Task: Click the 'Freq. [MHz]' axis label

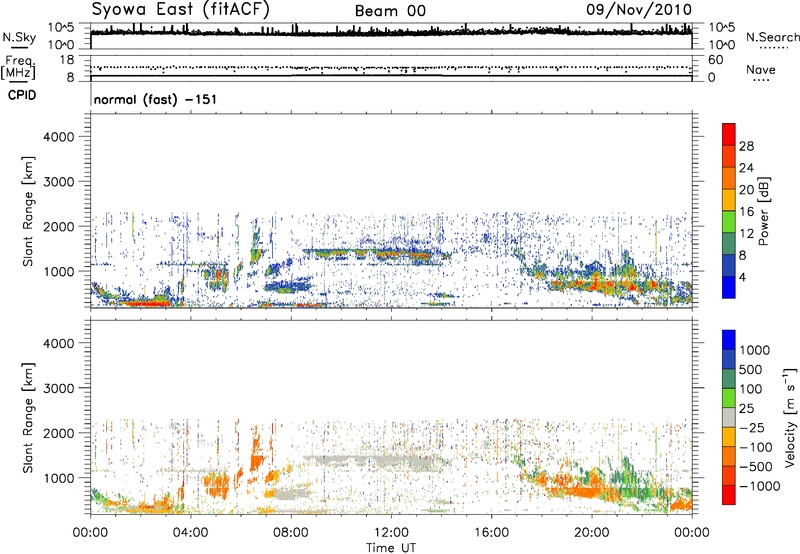Action: click(18, 68)
